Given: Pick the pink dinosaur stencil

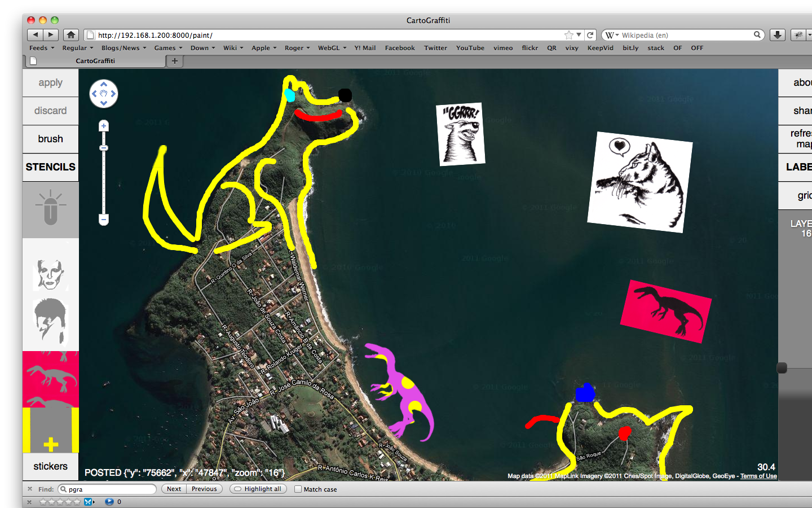Looking at the screenshot, I should tap(50, 378).
